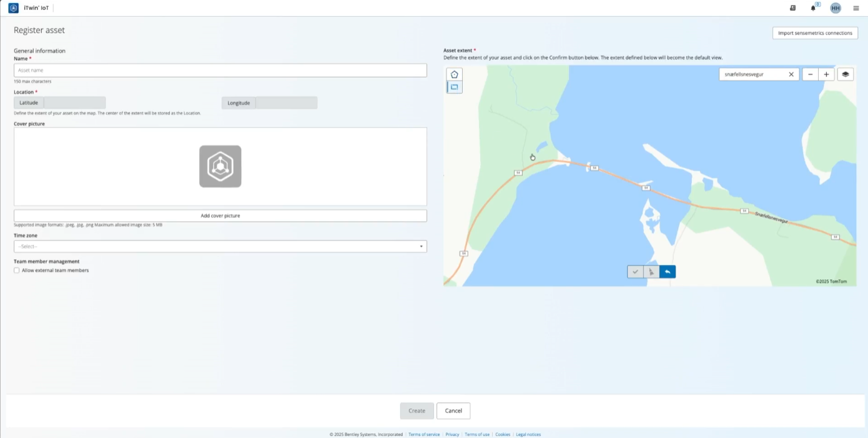Expand the Time zone dropdown
868x438 pixels.
(220, 246)
